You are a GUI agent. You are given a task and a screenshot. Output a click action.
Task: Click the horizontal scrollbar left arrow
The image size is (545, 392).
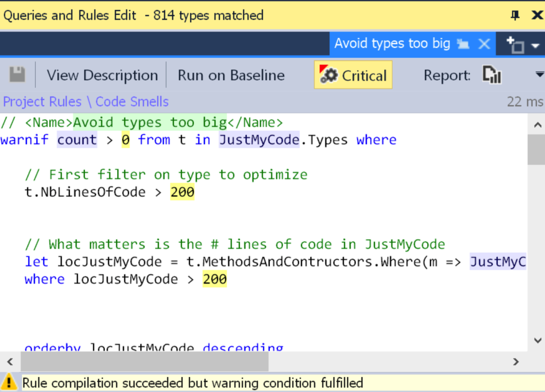point(10,361)
